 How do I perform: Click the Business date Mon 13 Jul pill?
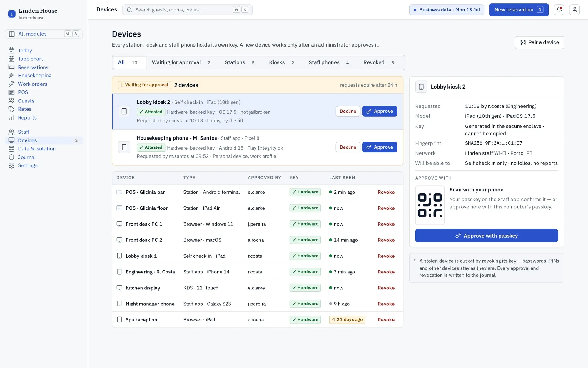(x=446, y=10)
